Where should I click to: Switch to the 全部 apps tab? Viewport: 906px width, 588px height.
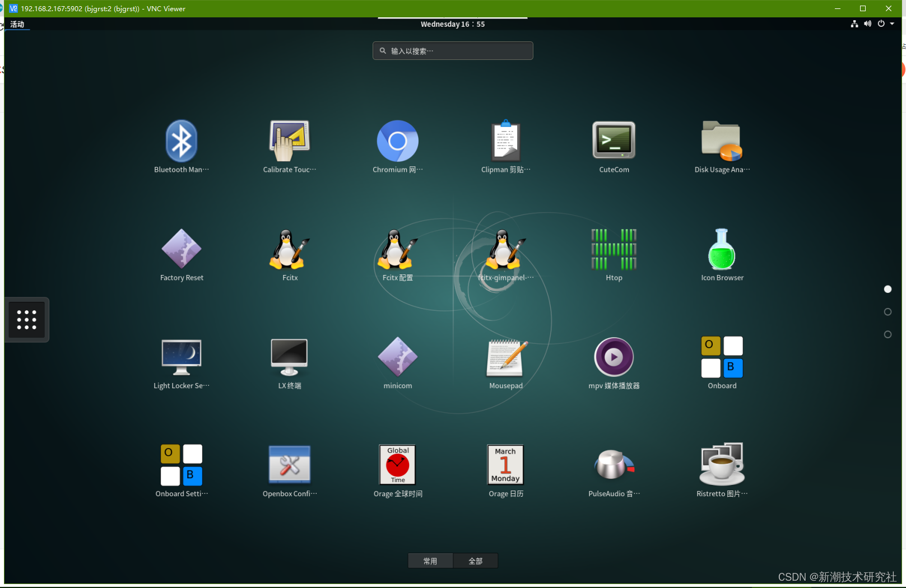[475, 561]
